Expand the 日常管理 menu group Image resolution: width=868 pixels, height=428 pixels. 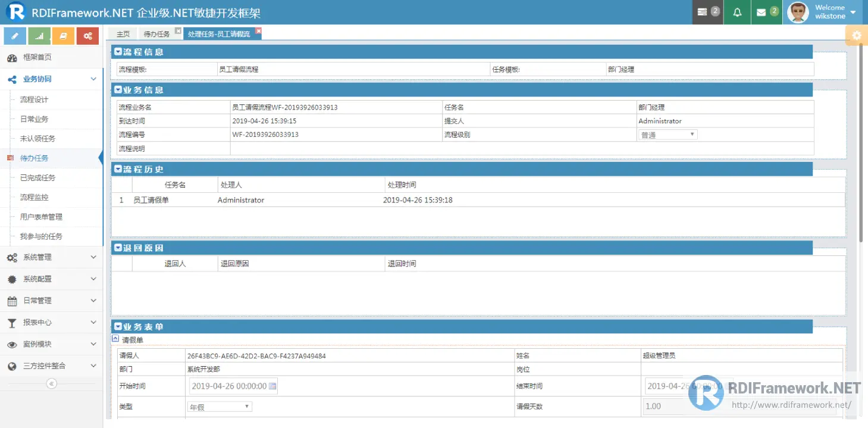[x=93, y=301]
